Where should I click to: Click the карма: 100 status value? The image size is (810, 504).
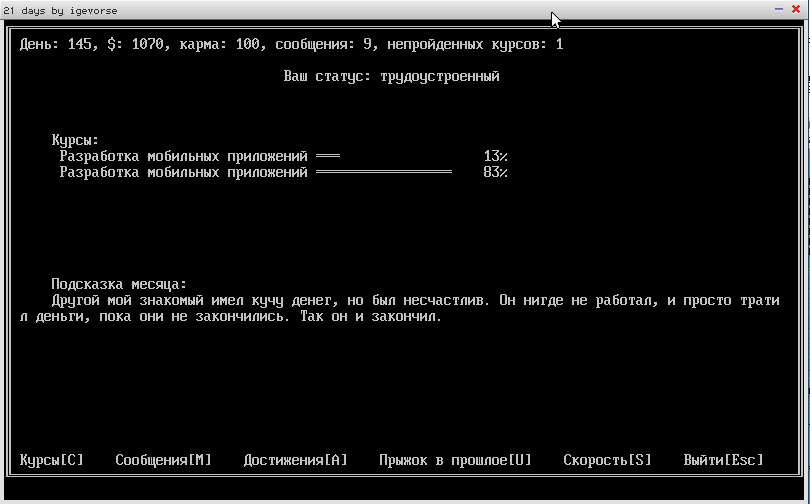(219, 44)
